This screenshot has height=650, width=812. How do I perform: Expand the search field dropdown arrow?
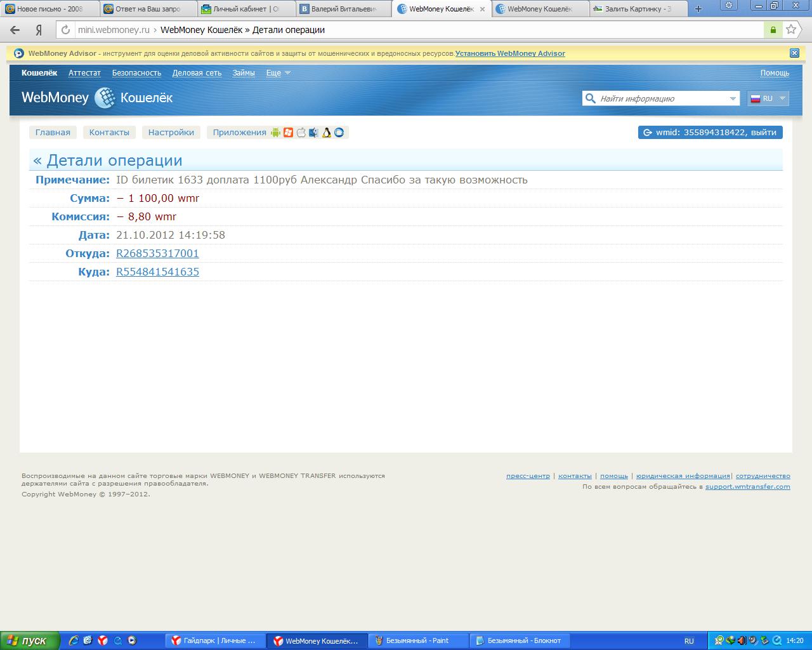pyautogui.click(x=733, y=98)
